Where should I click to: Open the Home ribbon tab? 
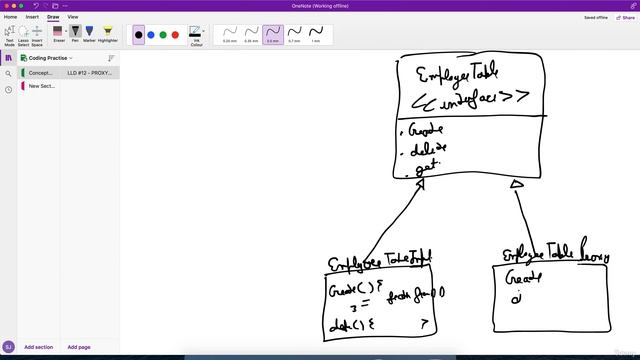[11, 17]
